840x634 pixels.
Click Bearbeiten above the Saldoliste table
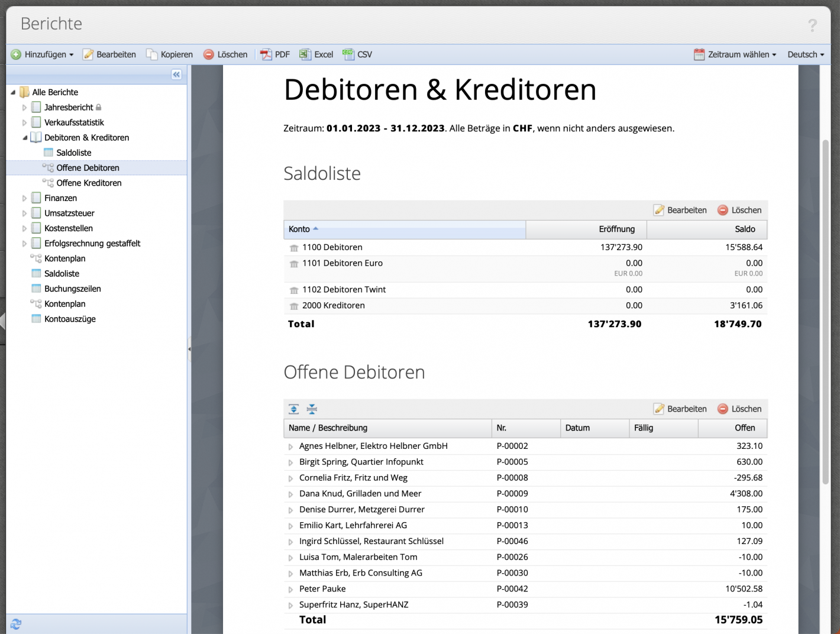click(x=680, y=210)
